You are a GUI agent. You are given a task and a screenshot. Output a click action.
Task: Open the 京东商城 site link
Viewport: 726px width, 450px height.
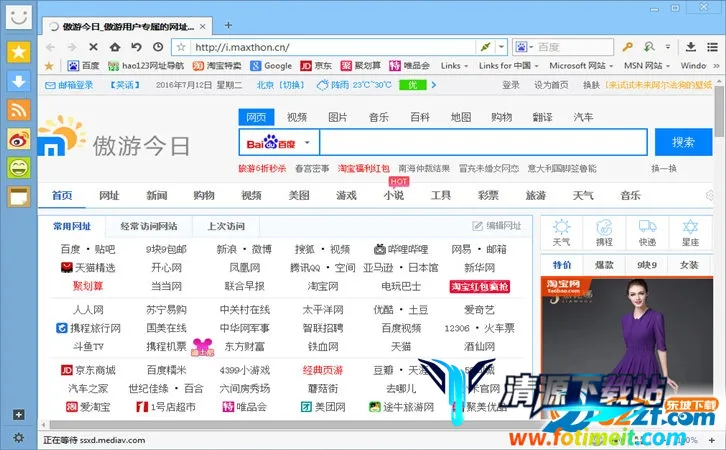click(x=88, y=370)
